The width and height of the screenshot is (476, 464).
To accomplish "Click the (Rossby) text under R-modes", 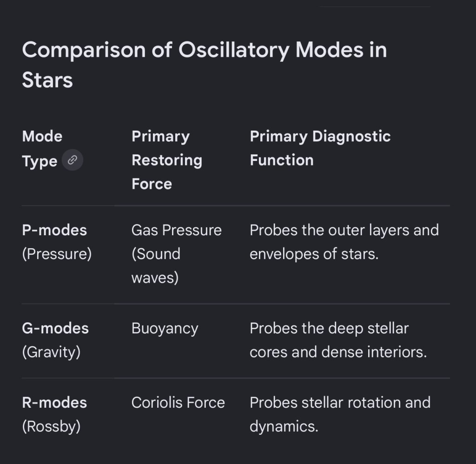I will click(51, 426).
